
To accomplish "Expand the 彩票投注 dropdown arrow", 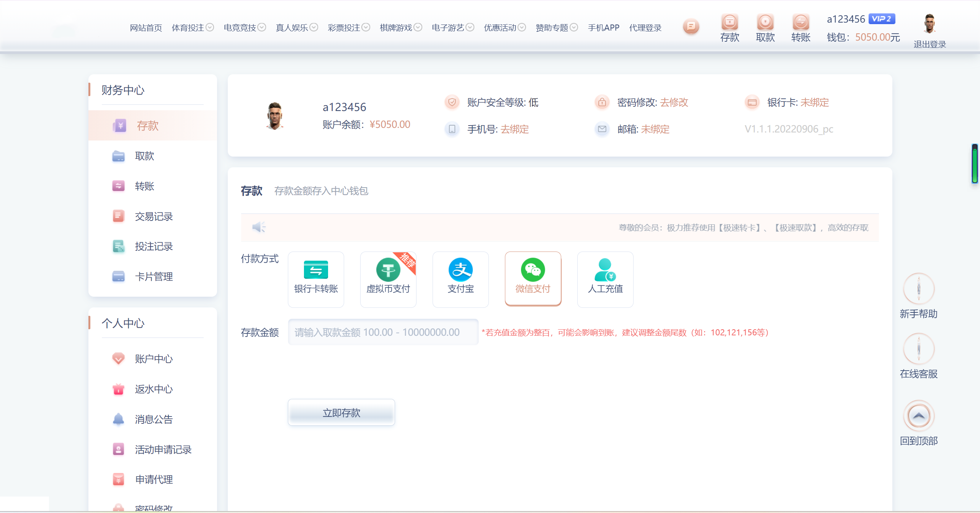I will 366,27.
